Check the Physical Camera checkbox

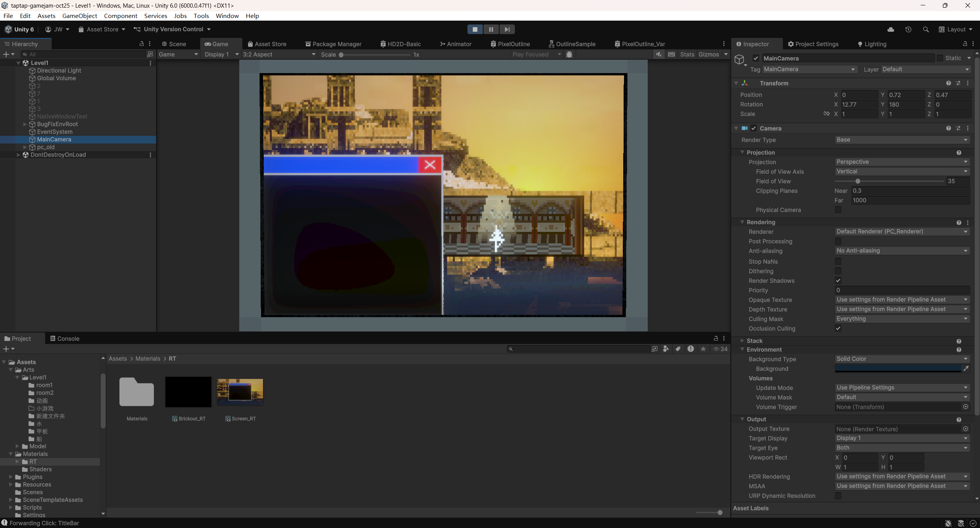tap(838, 210)
